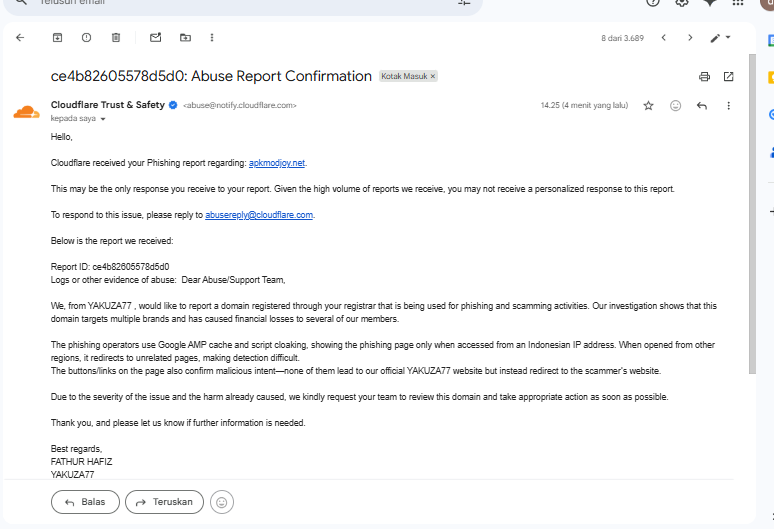
Task: Click the Cloudflare sender avatar
Action: 26,113
